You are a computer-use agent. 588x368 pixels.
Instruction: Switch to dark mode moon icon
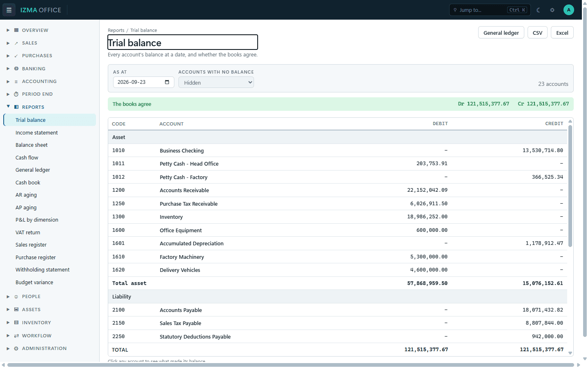click(x=539, y=10)
